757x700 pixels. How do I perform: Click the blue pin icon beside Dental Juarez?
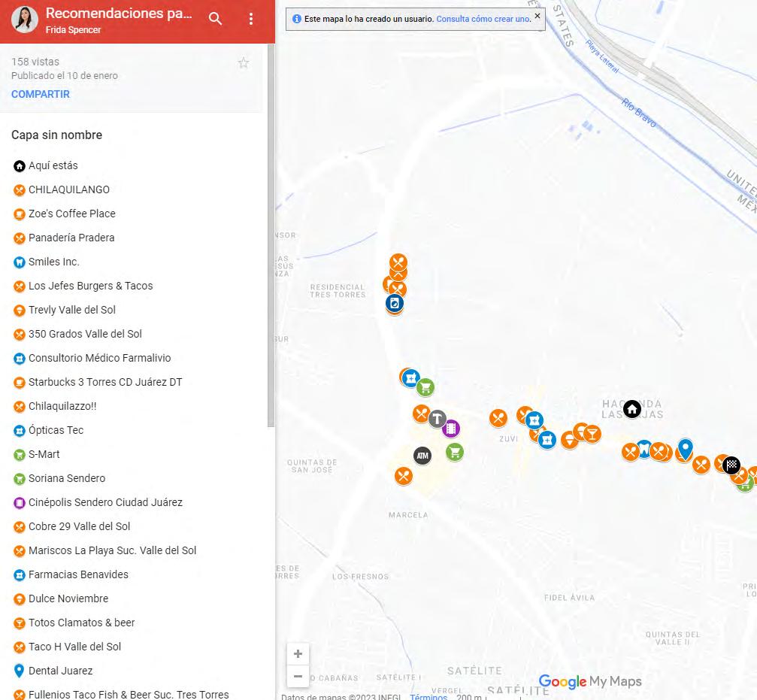point(20,671)
